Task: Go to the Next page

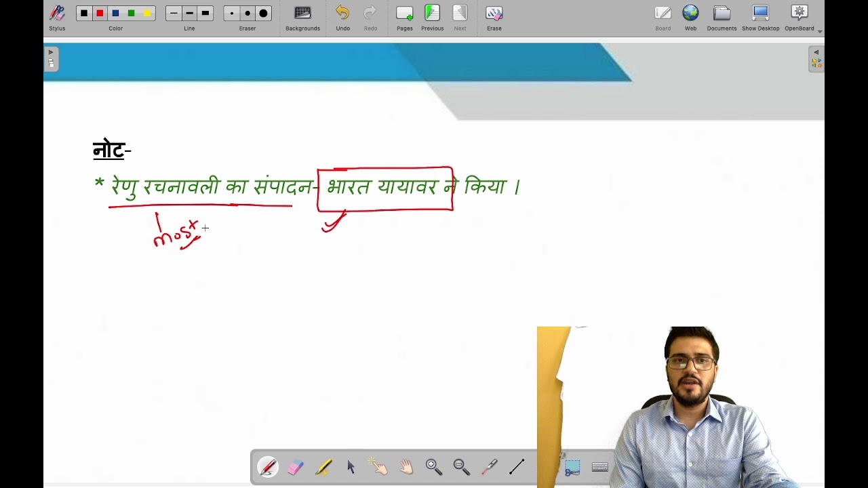Action: (x=460, y=18)
